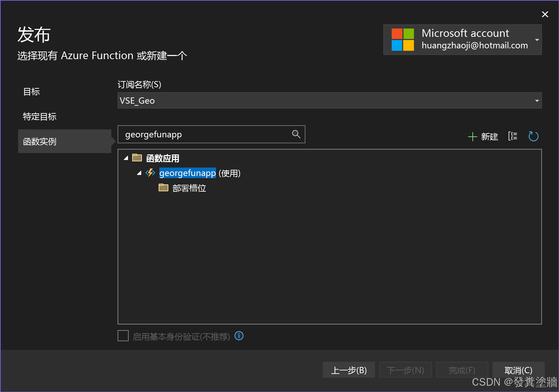Click the refresh function apps icon
Image resolution: width=559 pixels, height=392 pixels.
click(533, 136)
